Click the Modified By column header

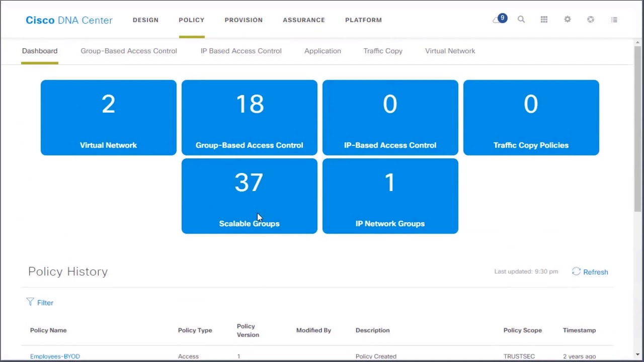coord(313,330)
